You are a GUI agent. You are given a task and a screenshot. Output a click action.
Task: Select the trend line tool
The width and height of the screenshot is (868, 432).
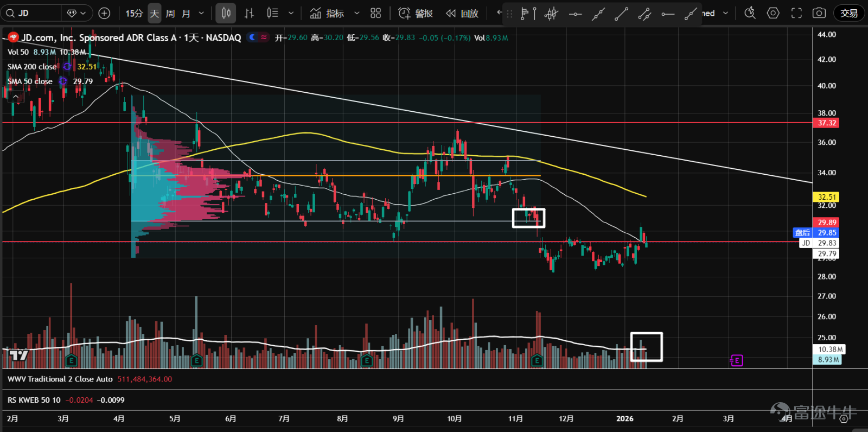coord(622,14)
